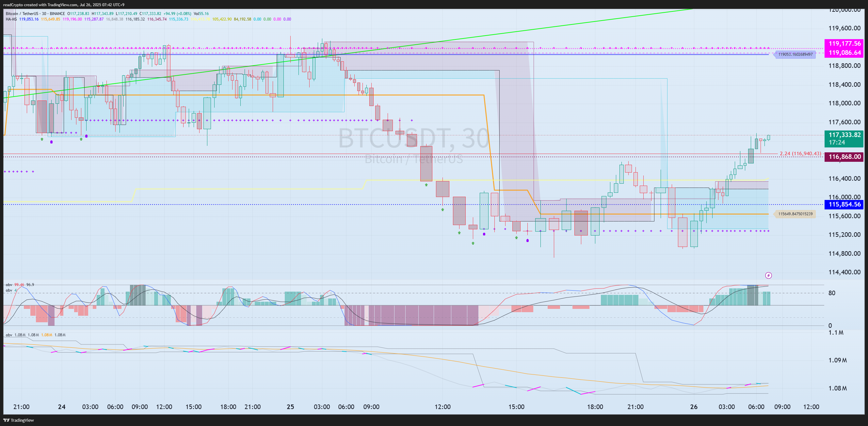Click the 21:00 label at the time axis start
868x426 pixels.
pos(21,407)
